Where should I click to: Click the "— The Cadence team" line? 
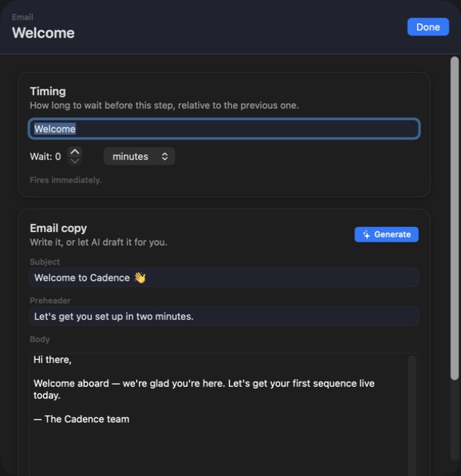click(x=81, y=419)
